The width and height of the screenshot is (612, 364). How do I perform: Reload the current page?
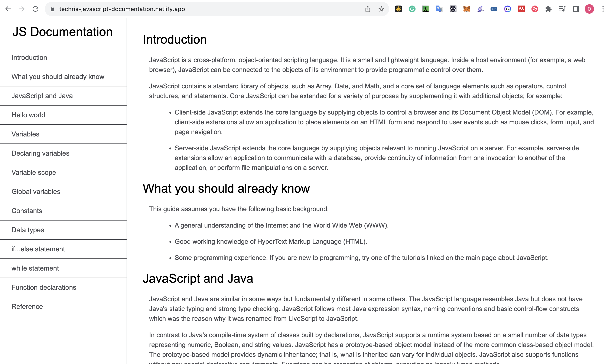35,9
